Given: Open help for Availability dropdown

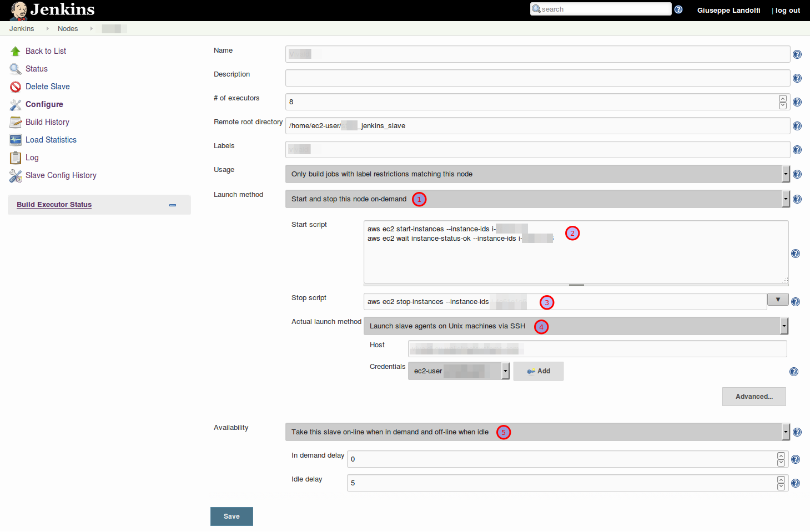Looking at the screenshot, I should click(x=797, y=432).
